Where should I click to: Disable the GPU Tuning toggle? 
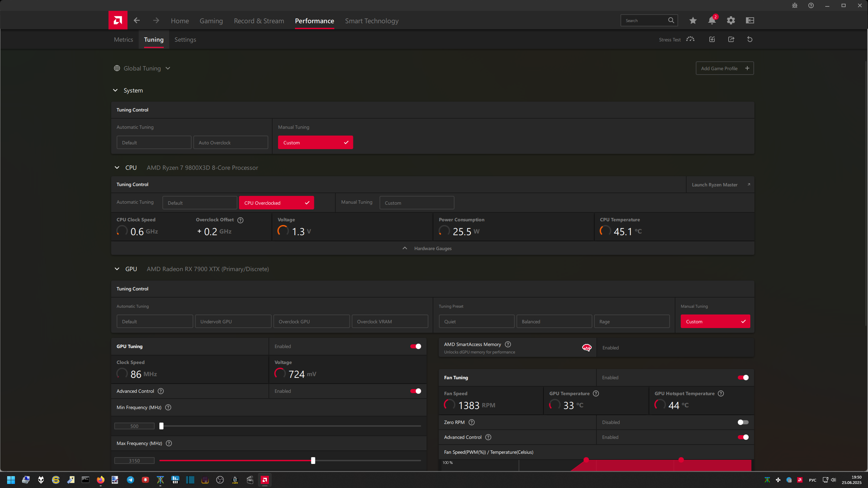point(415,346)
